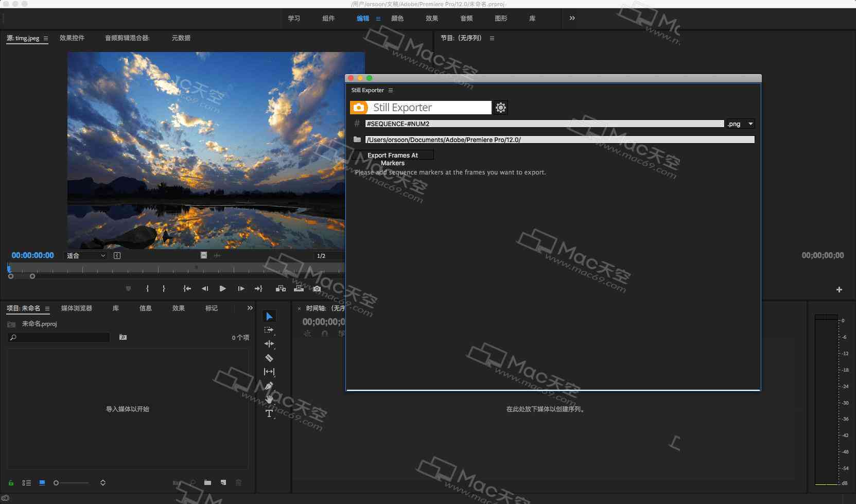
Task: Open the 1/2 playback resolution dropdown
Action: (329, 256)
